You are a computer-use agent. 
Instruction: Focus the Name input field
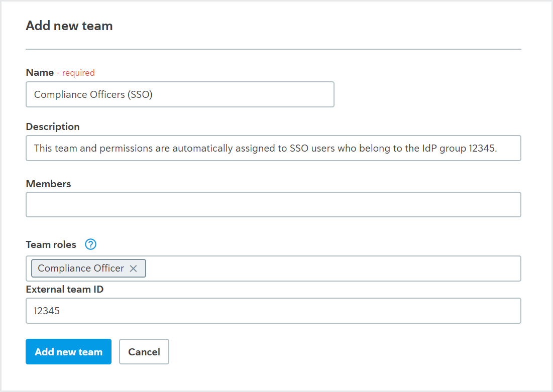tap(180, 94)
